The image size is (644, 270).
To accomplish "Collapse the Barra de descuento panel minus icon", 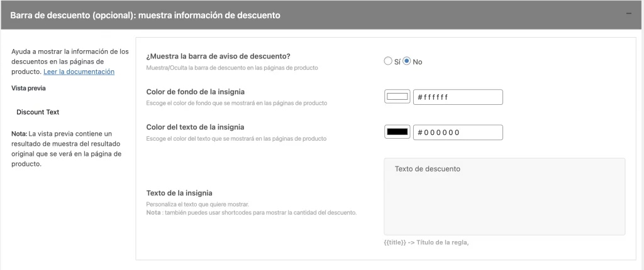I will [x=629, y=14].
